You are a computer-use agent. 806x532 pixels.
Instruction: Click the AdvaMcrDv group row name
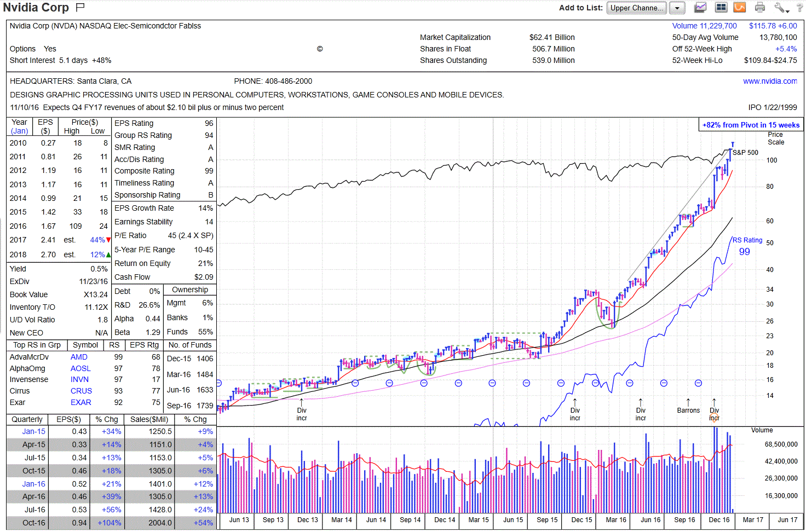coord(29,357)
